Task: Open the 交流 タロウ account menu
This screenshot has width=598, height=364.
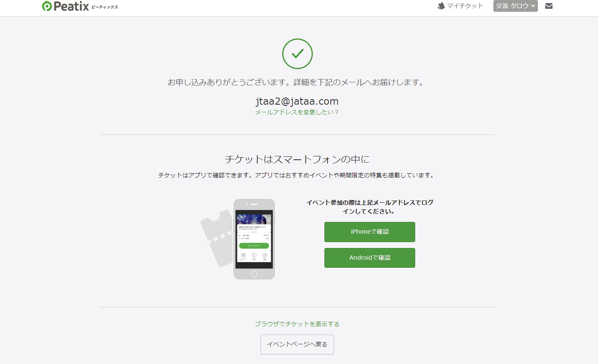Action: click(515, 6)
